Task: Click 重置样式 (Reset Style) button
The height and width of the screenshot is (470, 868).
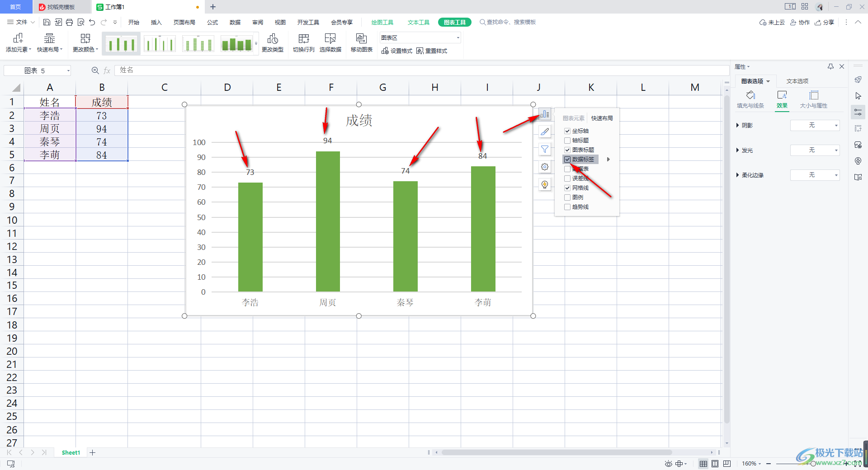Action: click(432, 51)
